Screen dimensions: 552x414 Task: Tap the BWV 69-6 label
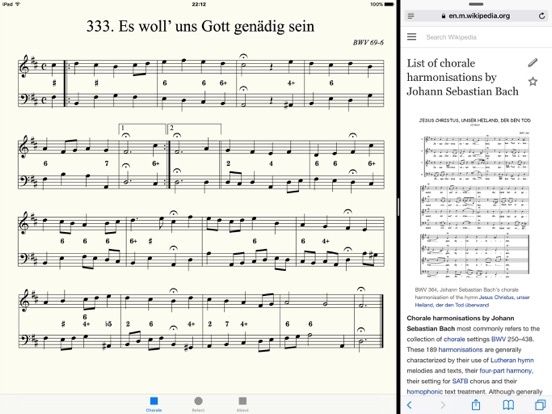(368, 43)
